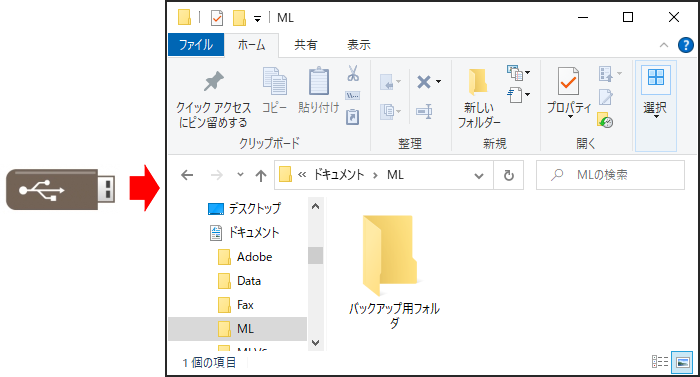Pin to Quick Access icon

click(213, 81)
